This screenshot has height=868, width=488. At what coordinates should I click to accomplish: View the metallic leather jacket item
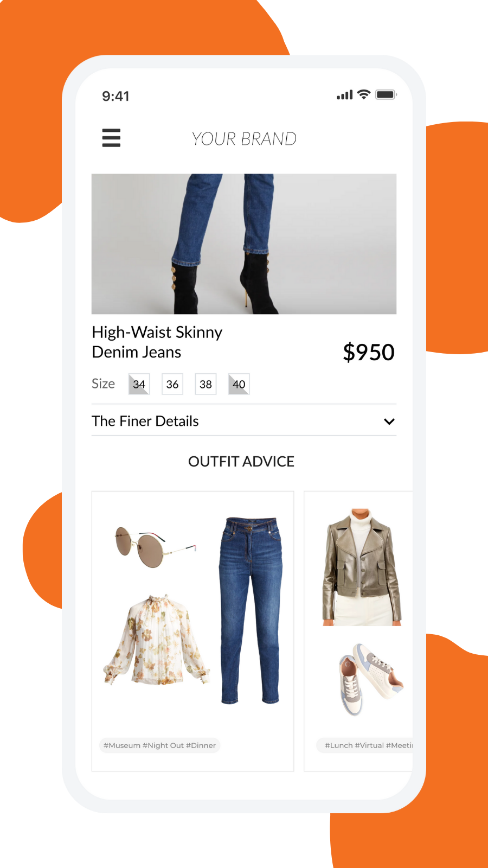(362, 567)
